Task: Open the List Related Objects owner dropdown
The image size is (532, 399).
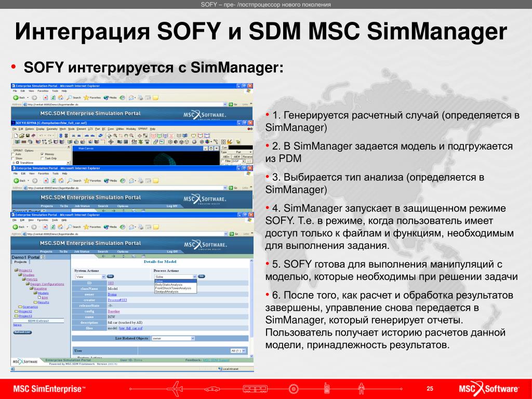Action: click(x=173, y=338)
